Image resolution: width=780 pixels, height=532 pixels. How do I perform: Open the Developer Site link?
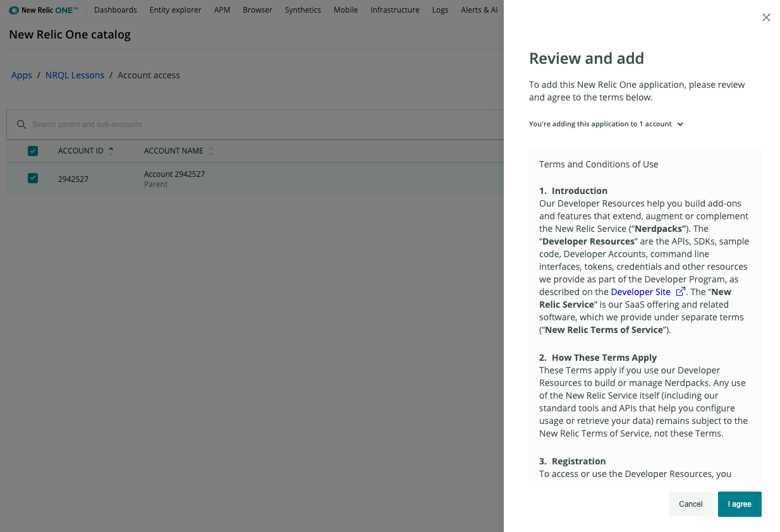point(641,292)
